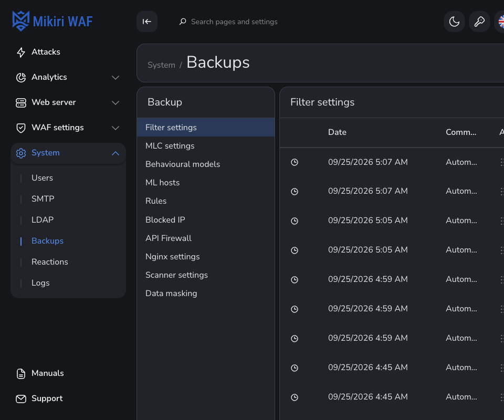Select Backups in the sidebar
The image size is (504, 420).
[x=48, y=240]
